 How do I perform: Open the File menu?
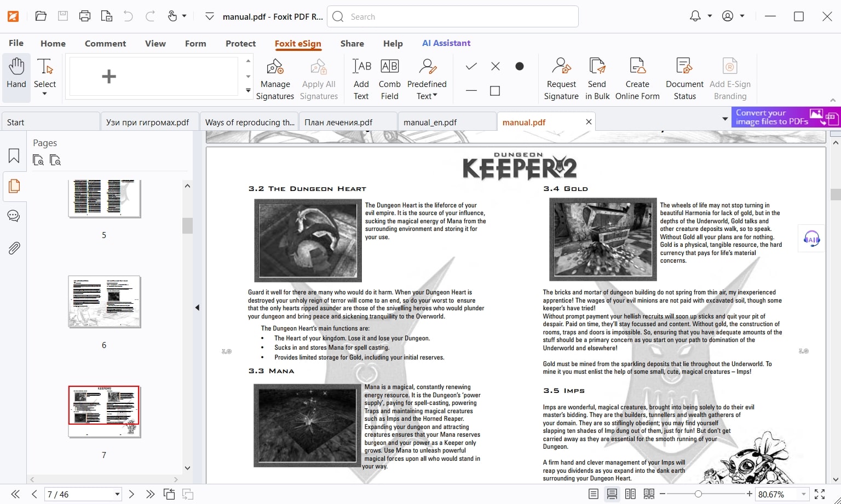tap(16, 43)
